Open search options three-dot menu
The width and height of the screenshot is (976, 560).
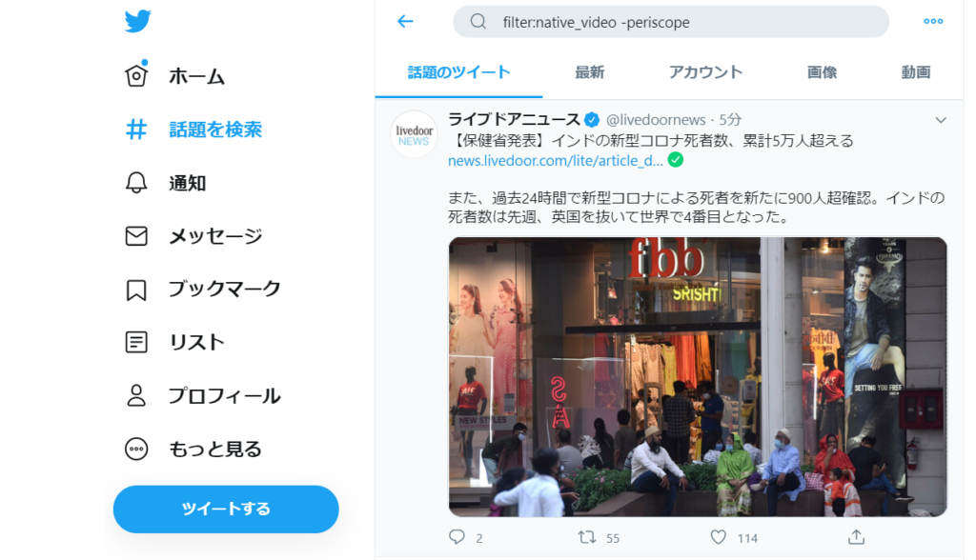pos(933,21)
